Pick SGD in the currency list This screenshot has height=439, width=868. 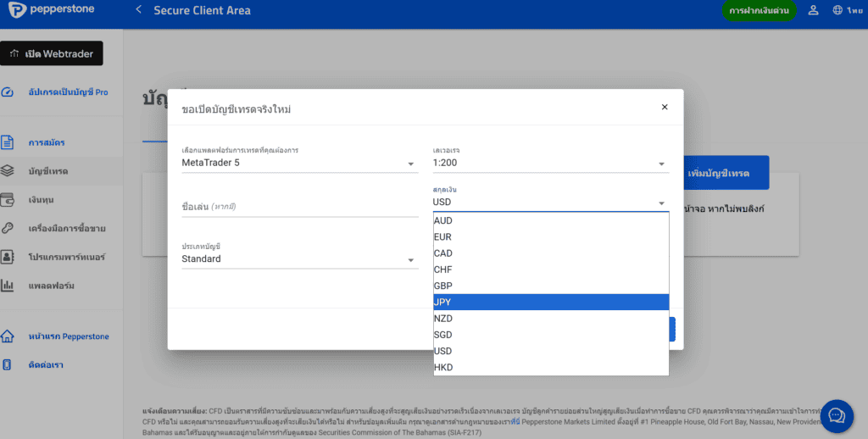pos(551,335)
